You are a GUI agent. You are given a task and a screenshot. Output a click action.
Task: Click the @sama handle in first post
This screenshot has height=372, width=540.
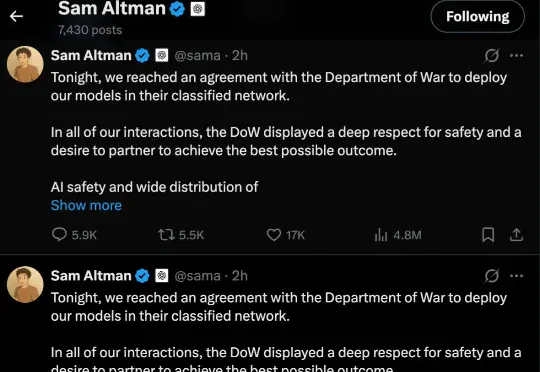(197, 55)
